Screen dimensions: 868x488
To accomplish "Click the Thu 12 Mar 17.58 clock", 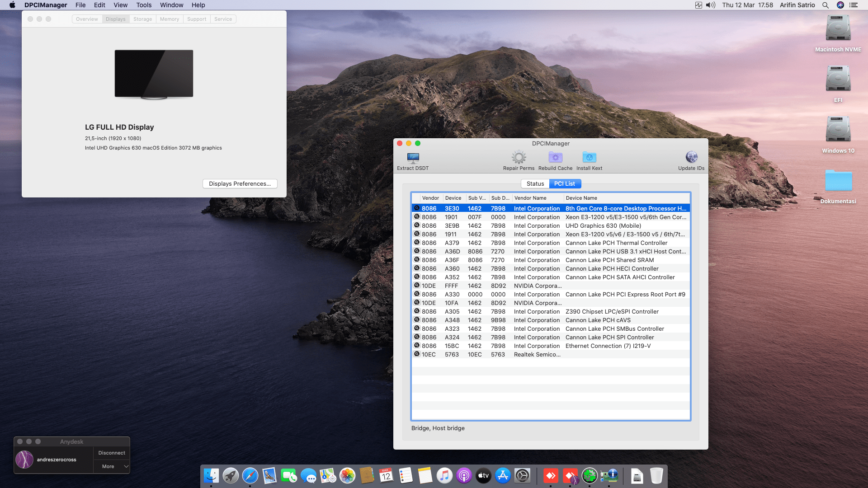I will pyautogui.click(x=747, y=5).
